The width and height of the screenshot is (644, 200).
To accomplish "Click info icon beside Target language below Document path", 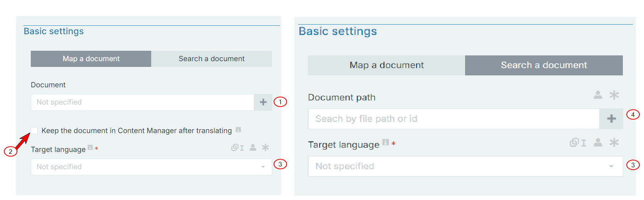I will coord(385,143).
